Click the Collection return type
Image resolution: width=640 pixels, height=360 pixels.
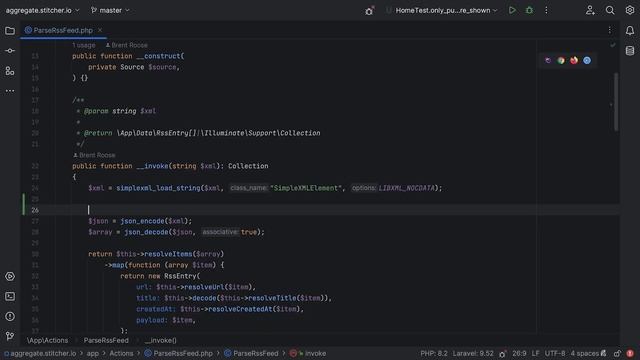click(248, 166)
